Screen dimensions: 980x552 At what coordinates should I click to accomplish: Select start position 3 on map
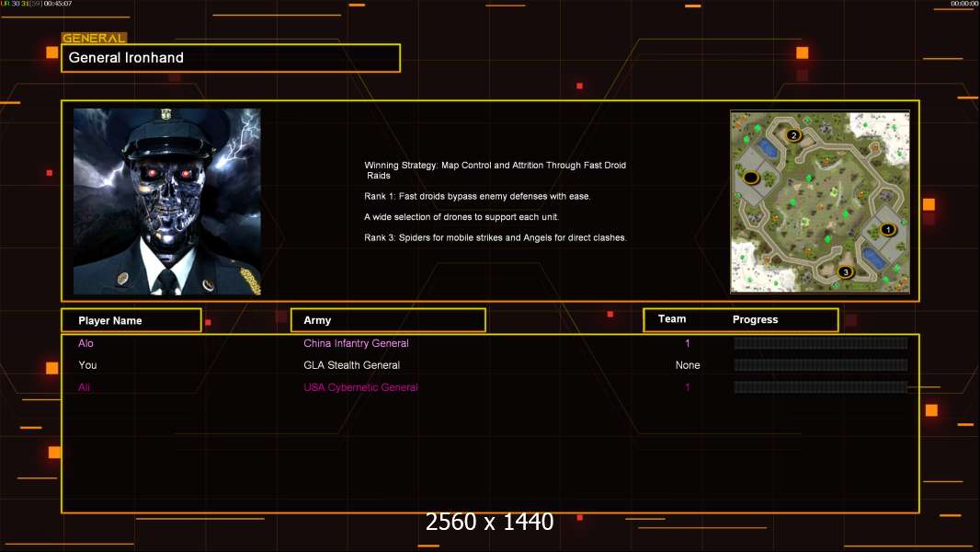click(846, 272)
